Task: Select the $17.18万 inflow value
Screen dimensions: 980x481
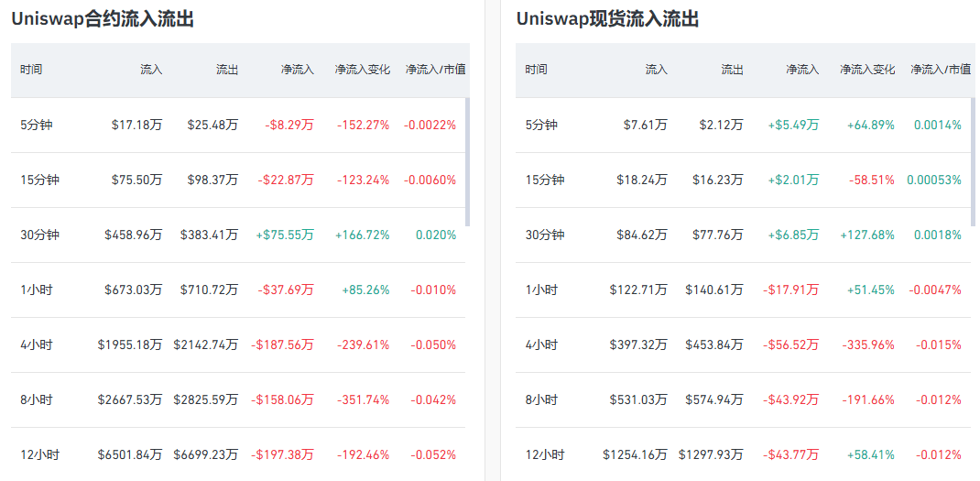Action: pos(136,126)
